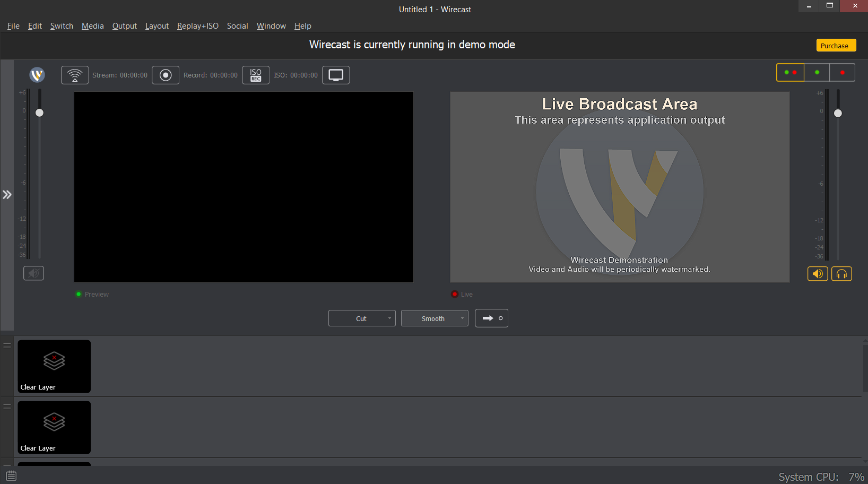Start streaming with the broadcast icon
Image resolution: width=868 pixels, height=484 pixels.
[x=75, y=75]
